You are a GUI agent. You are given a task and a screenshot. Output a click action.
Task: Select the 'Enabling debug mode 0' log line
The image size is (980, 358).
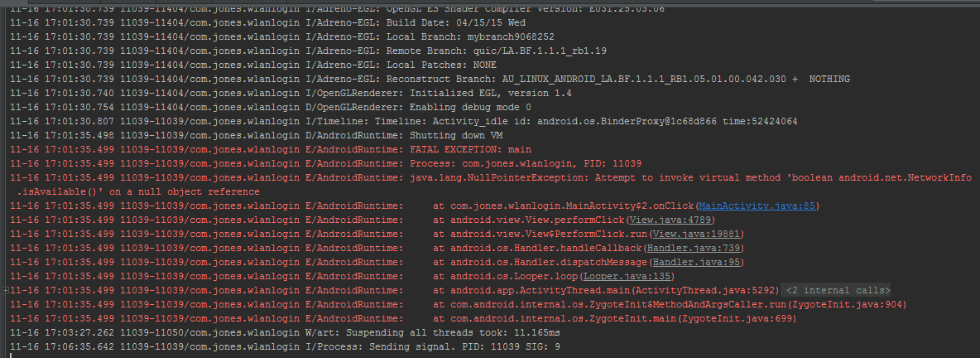(x=271, y=107)
